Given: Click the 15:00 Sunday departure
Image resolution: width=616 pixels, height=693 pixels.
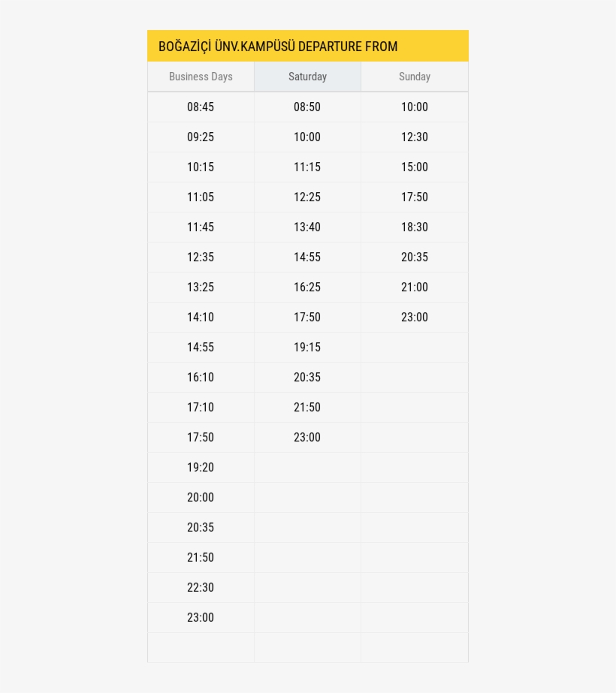Looking at the screenshot, I should (415, 167).
